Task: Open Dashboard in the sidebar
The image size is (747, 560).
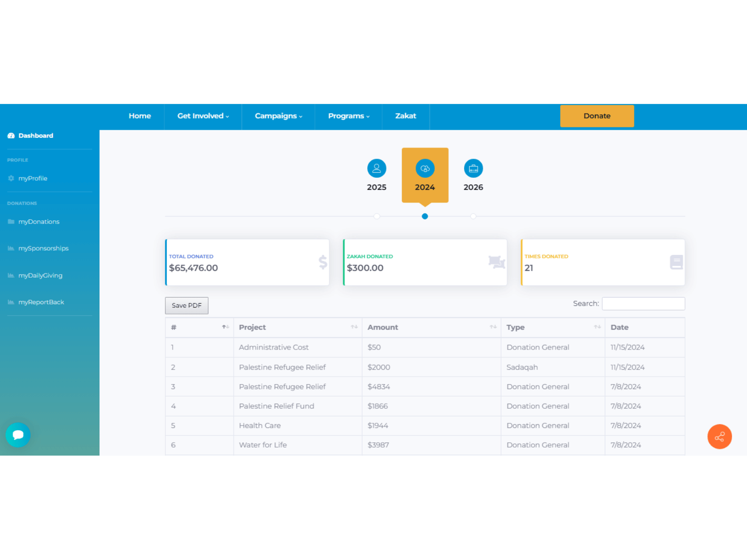Action: pyautogui.click(x=36, y=136)
